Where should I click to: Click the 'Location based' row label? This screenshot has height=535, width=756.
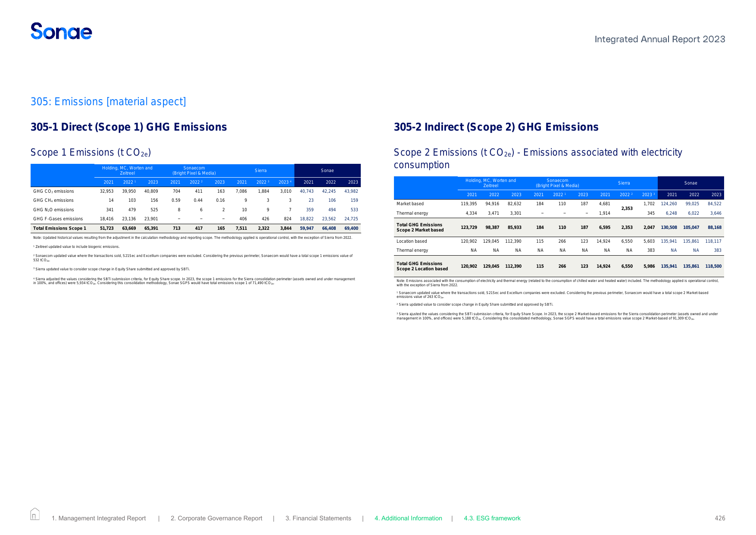coord(412,241)
